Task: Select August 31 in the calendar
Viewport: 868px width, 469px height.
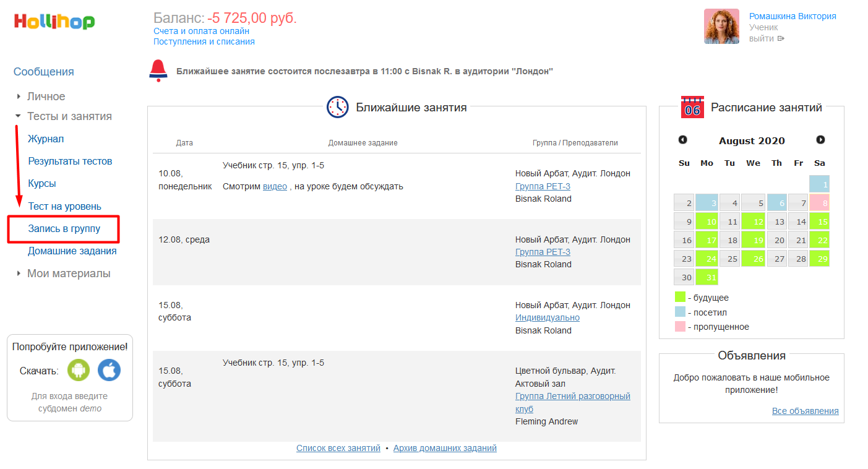Action: [x=706, y=277]
